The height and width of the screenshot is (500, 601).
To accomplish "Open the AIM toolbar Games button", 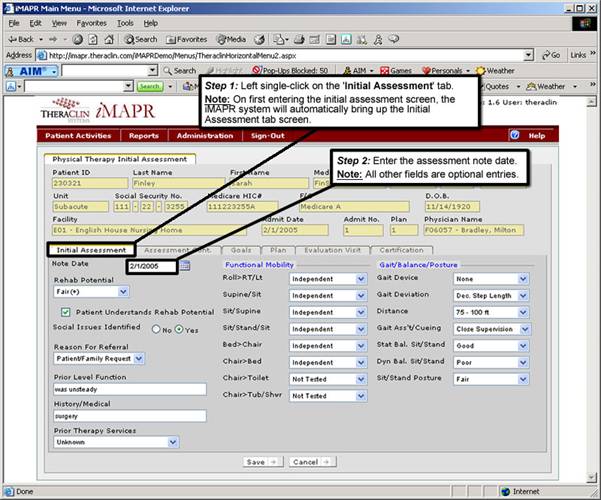I will click(396, 71).
